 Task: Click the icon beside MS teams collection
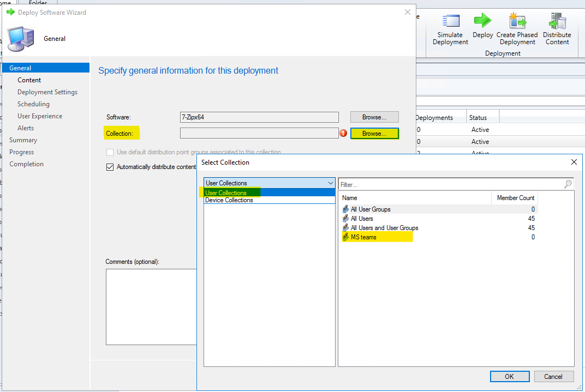346,237
